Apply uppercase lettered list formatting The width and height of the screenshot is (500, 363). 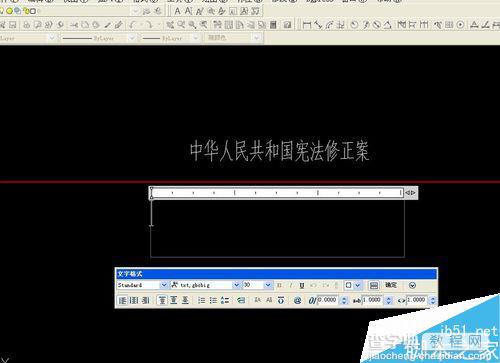tap(225, 300)
